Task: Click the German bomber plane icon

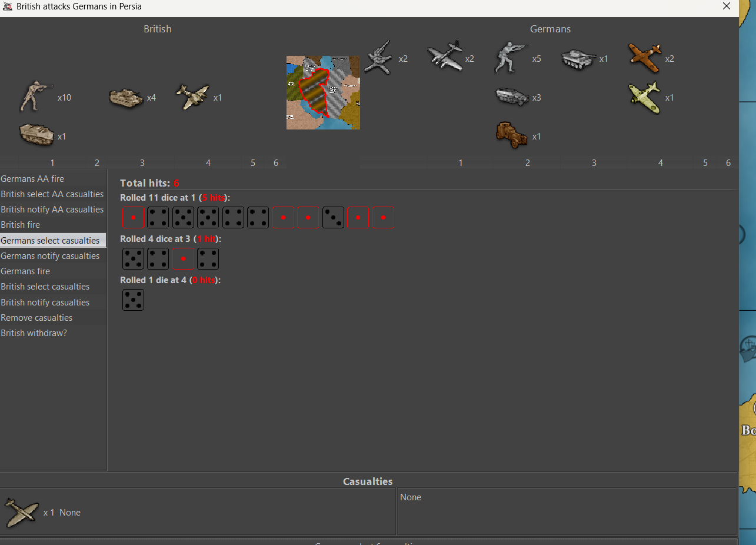Action: pos(444,58)
